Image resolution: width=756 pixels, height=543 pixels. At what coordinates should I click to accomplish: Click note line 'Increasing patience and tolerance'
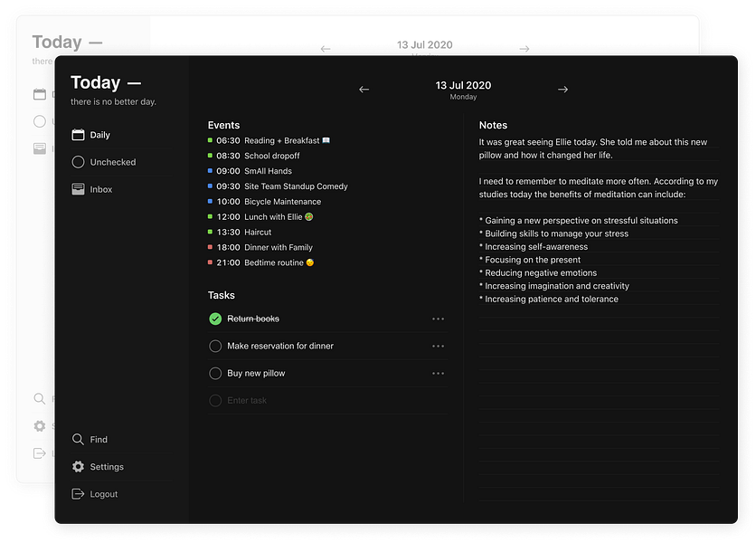549,299
